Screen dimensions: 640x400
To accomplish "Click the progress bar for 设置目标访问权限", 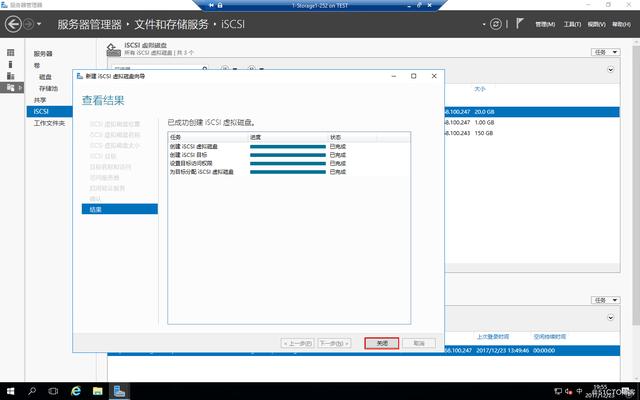I will [x=288, y=163].
